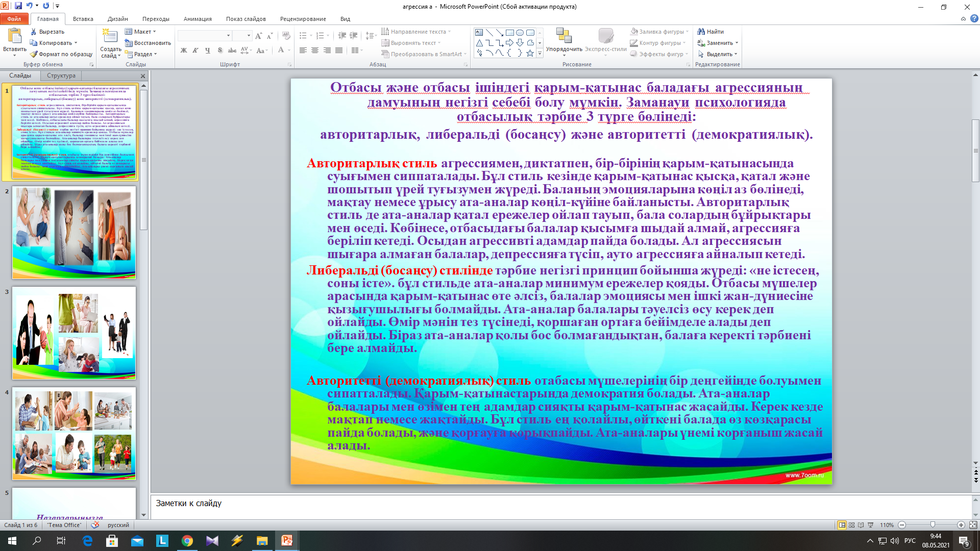Open Макет layout dropdown
The width and height of the screenshot is (980, 551).
click(x=141, y=32)
